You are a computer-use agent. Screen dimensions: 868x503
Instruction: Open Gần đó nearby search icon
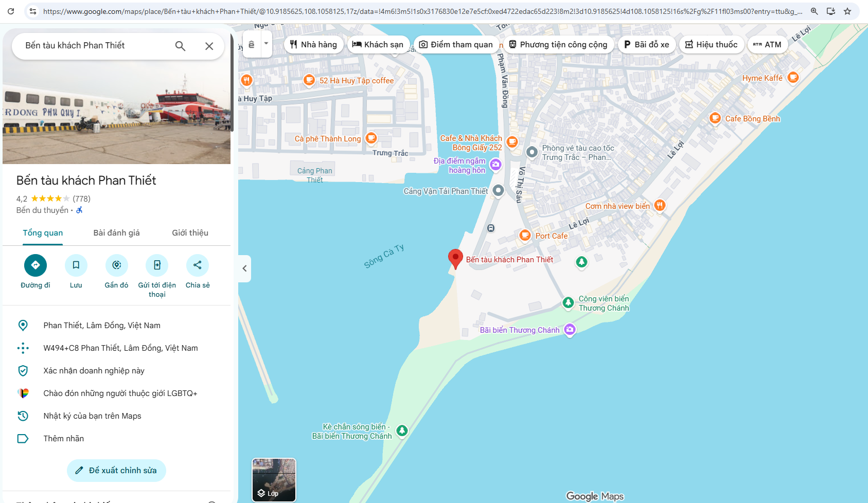click(117, 265)
